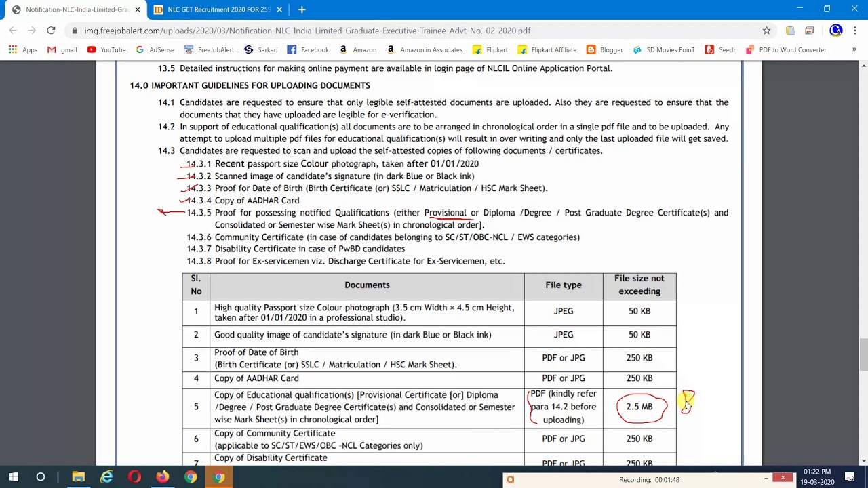This screenshot has width=868, height=488.
Task: Open the Windows Start menu
Action: click(13, 477)
